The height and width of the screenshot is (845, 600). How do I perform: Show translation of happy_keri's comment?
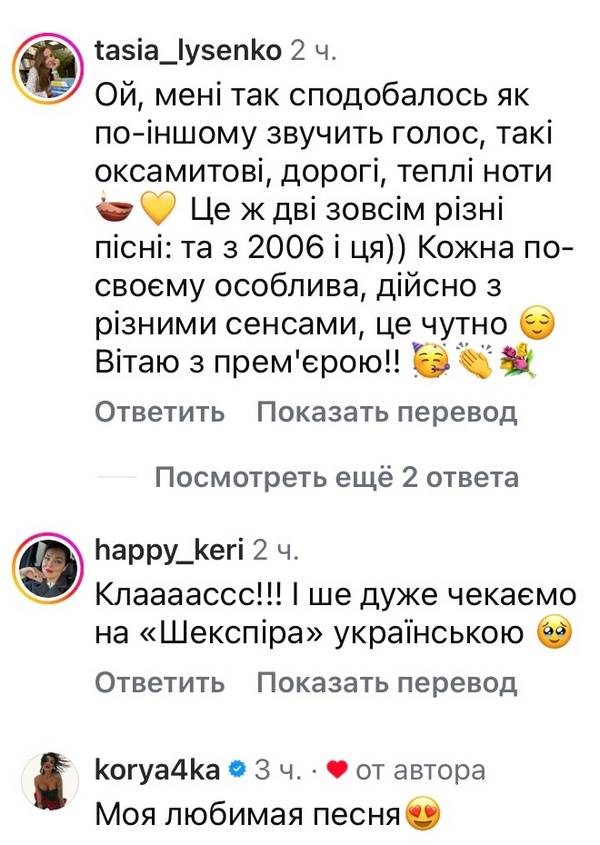(387, 683)
